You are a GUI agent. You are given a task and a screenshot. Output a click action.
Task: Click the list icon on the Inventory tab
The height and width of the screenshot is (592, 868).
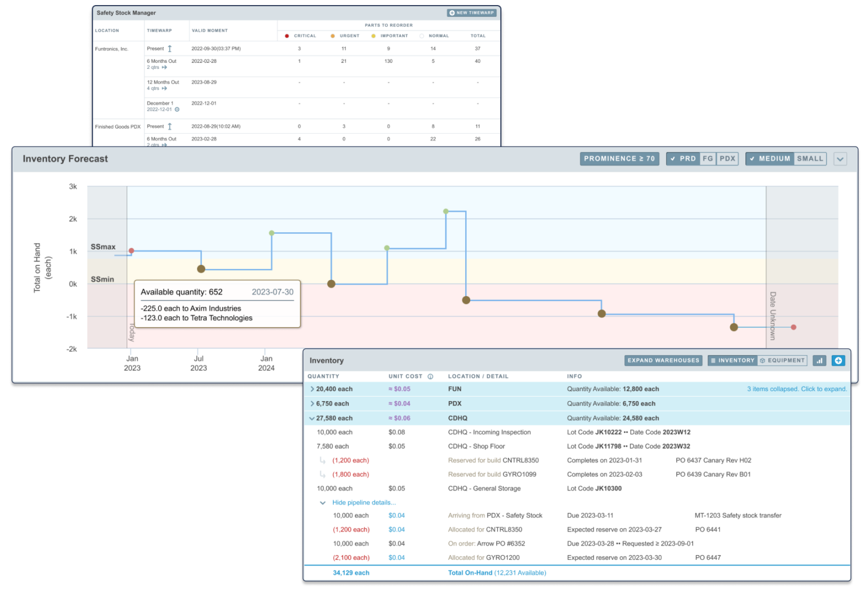tap(714, 360)
